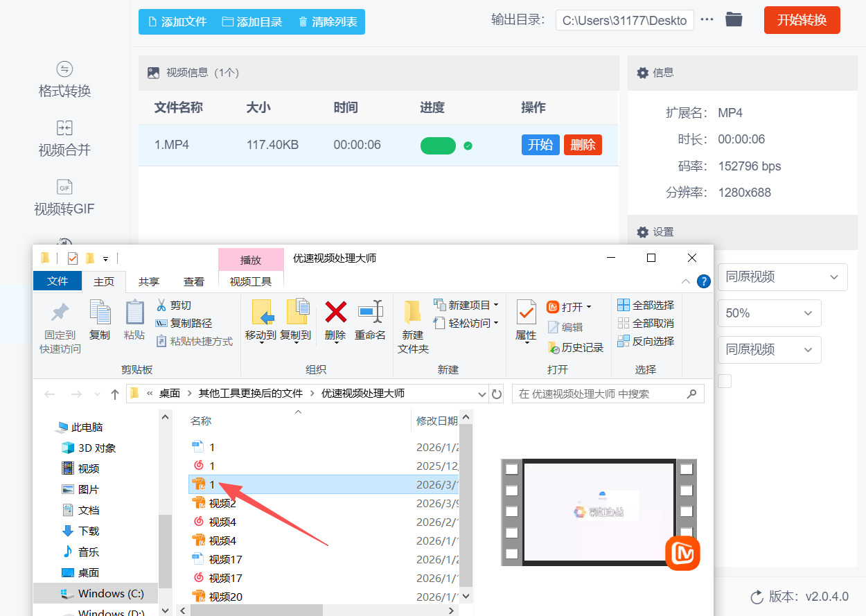Click the refresh icon next to 版本 v2.0.4.0
This screenshot has width=866, height=616.
click(757, 596)
